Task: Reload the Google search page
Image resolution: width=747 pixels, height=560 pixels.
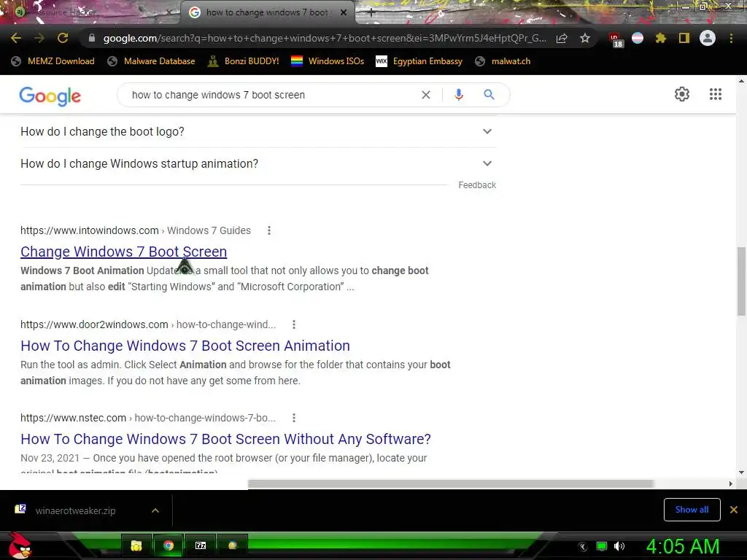Action: [63, 38]
